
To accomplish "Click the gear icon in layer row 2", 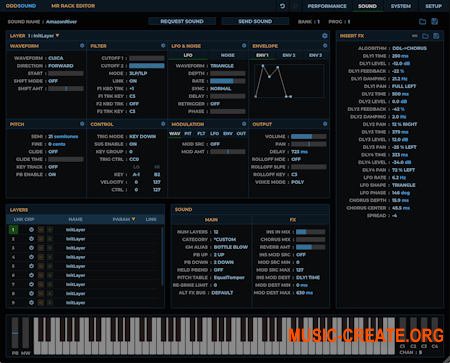I will click(x=31, y=239).
